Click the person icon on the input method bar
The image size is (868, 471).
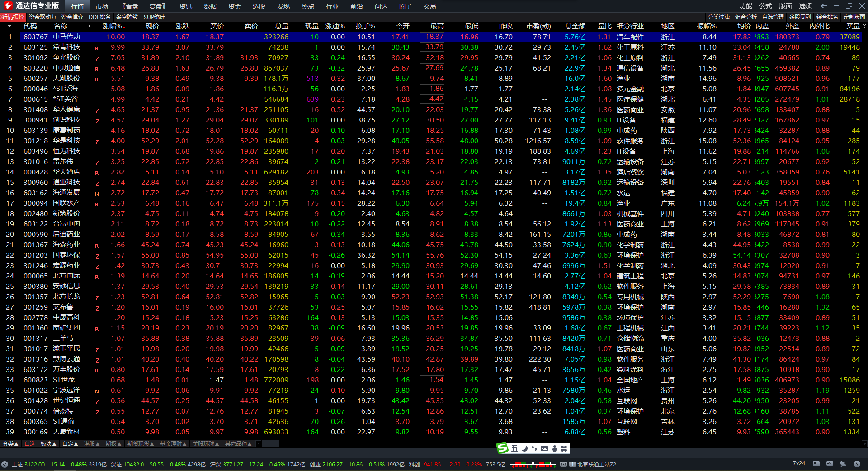(555, 448)
